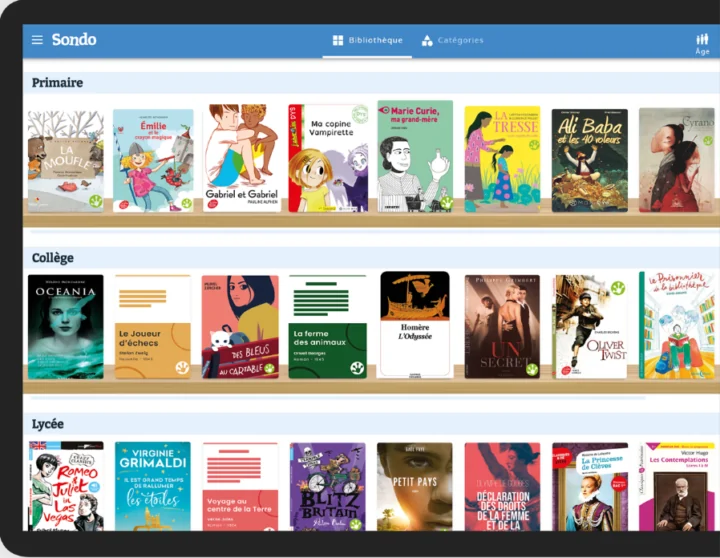Switch to the Bibliothèque tab

point(367,40)
